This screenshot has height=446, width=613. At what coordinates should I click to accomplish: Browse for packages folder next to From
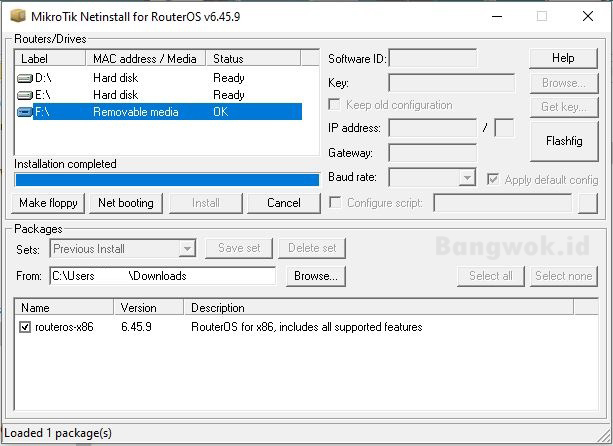pos(316,276)
